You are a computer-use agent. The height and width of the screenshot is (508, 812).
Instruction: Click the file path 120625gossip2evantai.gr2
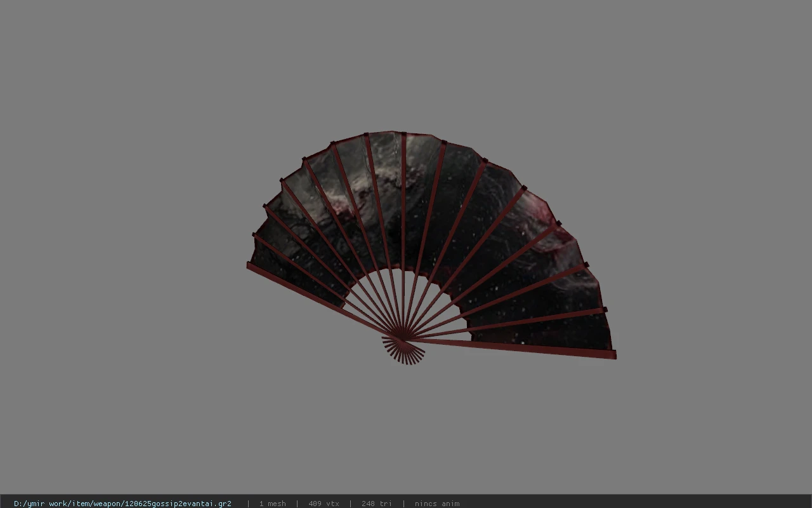[122, 504]
